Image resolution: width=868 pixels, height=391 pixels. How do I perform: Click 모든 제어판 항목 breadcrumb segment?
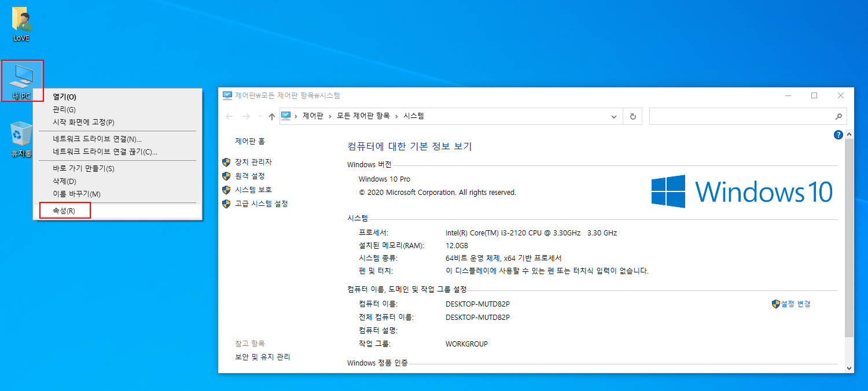(x=363, y=116)
